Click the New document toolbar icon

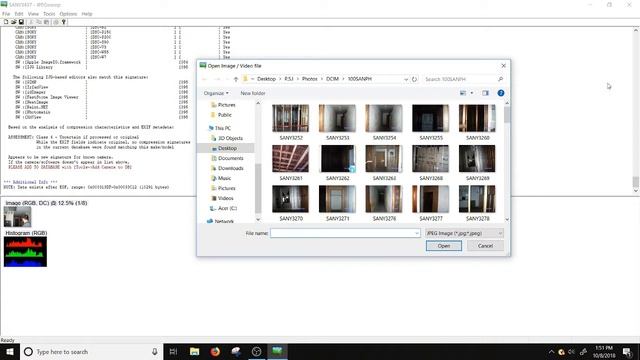point(6,22)
